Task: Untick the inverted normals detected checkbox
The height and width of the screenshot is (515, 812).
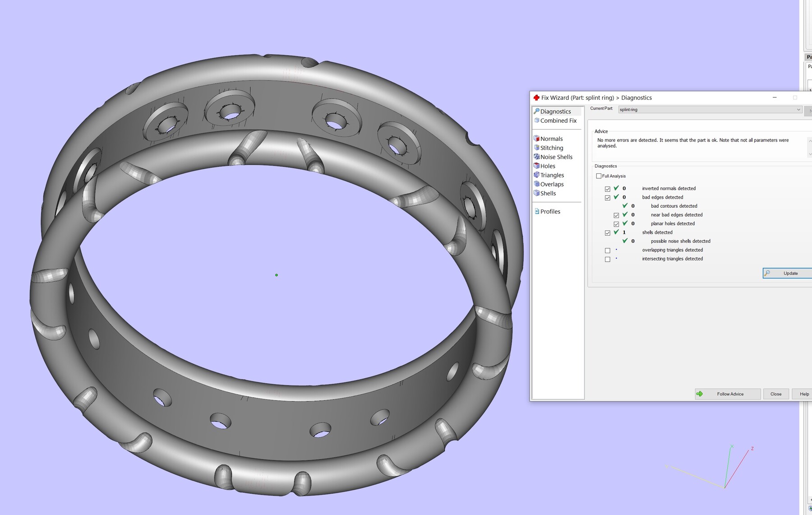Action: (x=608, y=189)
